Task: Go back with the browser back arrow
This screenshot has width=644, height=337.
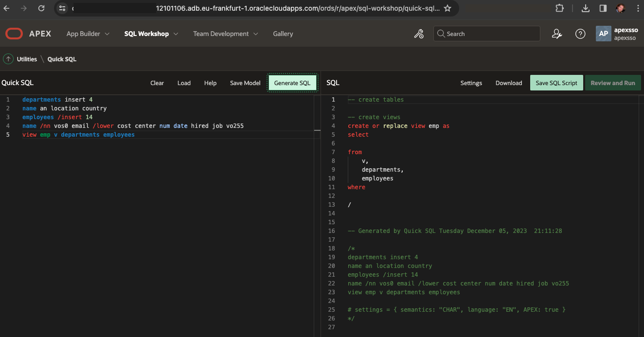Action: pos(7,8)
